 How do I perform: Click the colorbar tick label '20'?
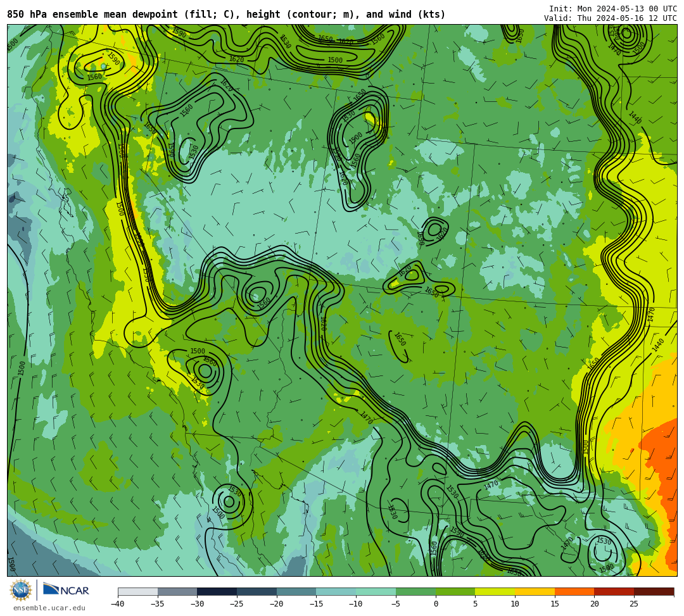pos(595,604)
